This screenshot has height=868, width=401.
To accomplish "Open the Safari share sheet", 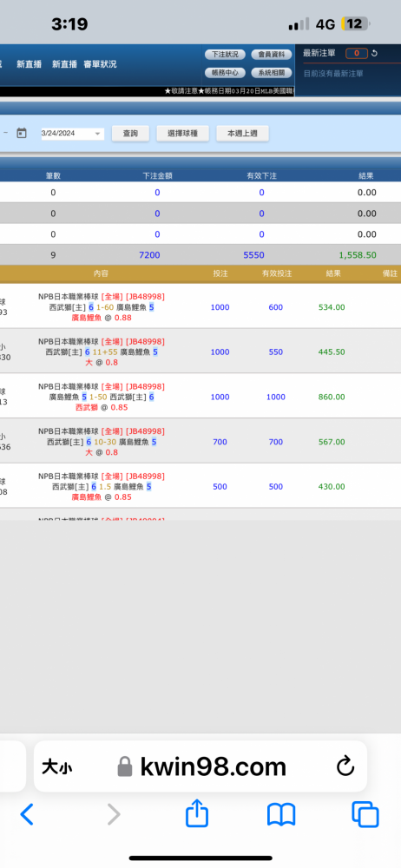I will tap(197, 813).
